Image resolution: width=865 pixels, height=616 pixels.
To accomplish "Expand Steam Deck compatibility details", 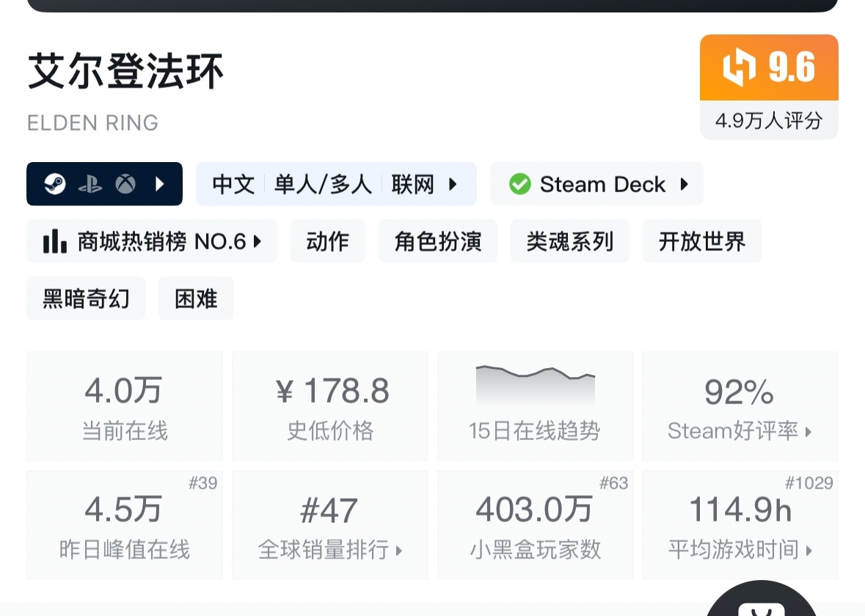I will [x=684, y=183].
